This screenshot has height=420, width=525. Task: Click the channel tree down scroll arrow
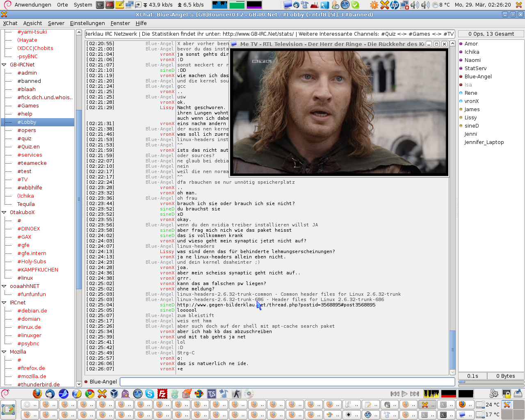coord(79,384)
